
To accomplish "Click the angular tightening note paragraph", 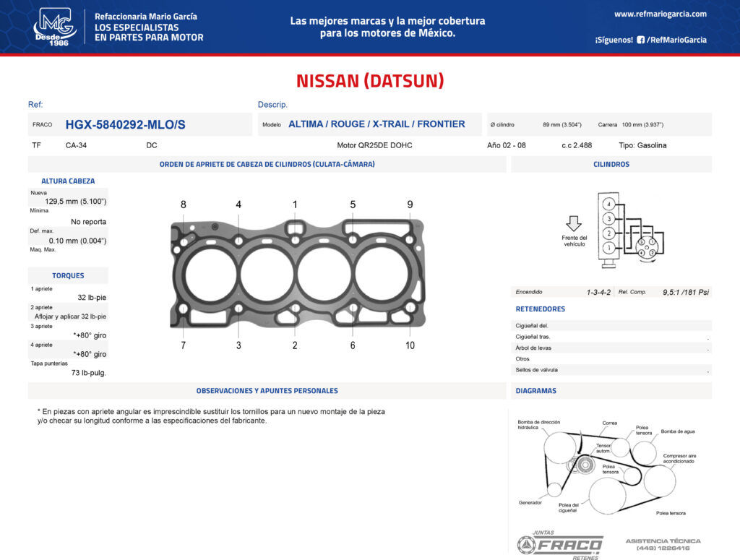I will (x=211, y=416).
